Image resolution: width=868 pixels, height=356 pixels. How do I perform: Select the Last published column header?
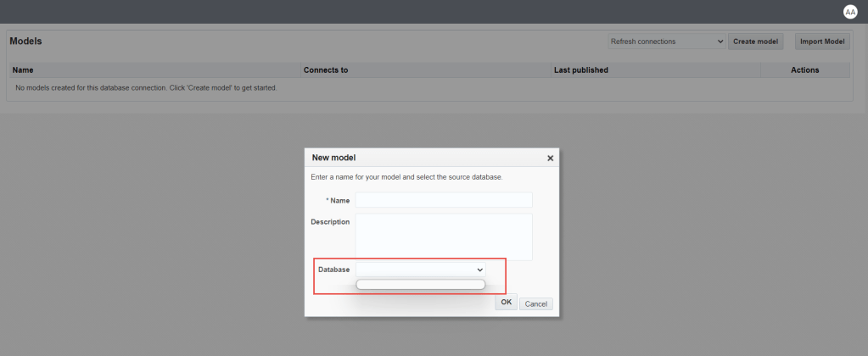580,70
